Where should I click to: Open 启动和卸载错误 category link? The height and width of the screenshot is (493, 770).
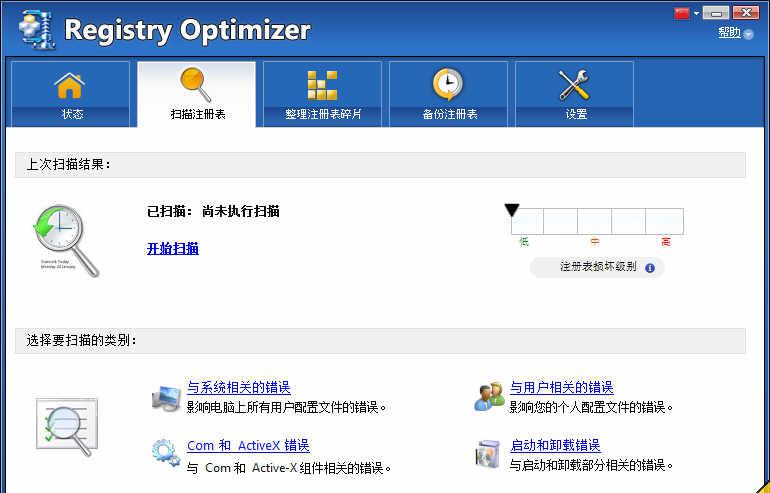coord(555,445)
